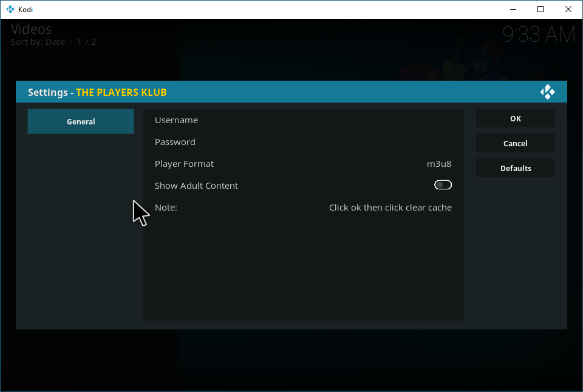The image size is (583, 392).
Task: Click the 'Click ok then click clear cache' text
Action: coord(390,208)
